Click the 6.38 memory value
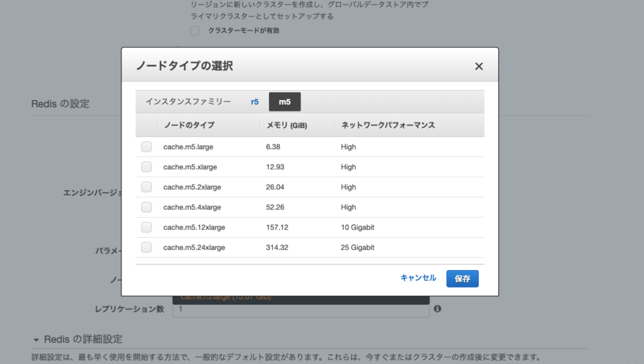 [273, 147]
